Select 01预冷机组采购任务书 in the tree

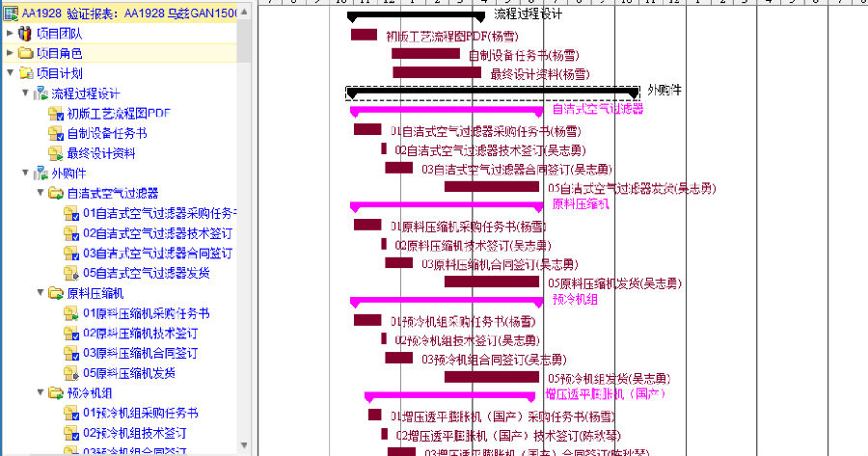(140, 413)
